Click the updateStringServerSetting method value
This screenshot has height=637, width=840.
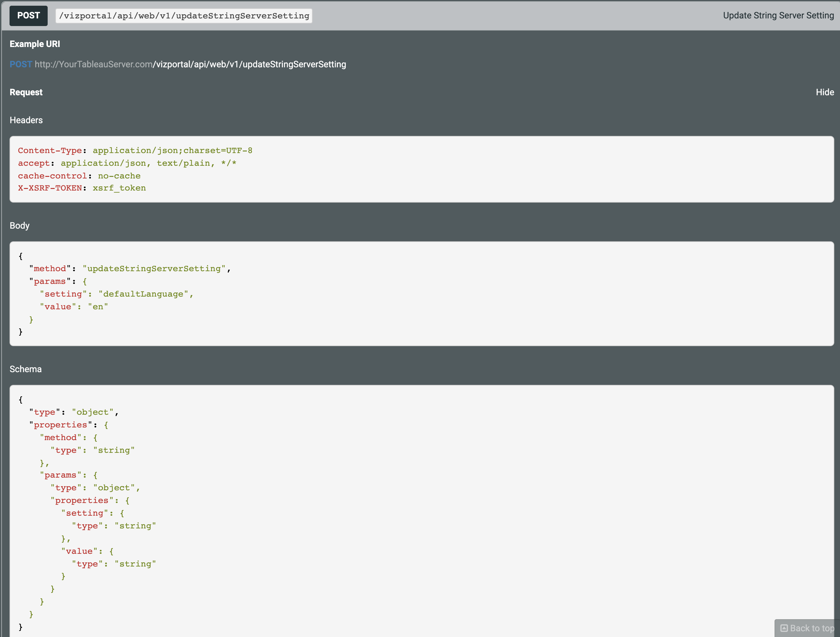pyautogui.click(x=154, y=268)
